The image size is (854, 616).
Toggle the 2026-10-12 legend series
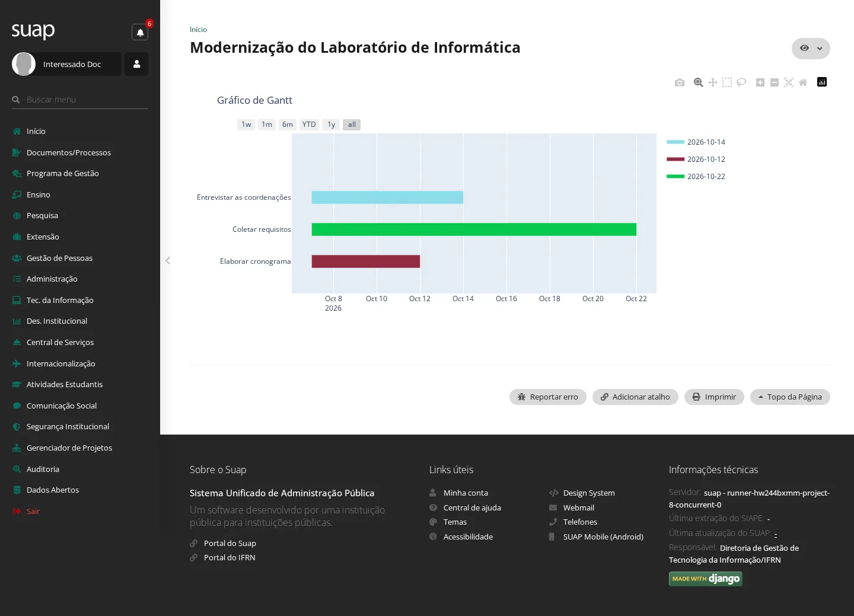pyautogui.click(x=696, y=159)
